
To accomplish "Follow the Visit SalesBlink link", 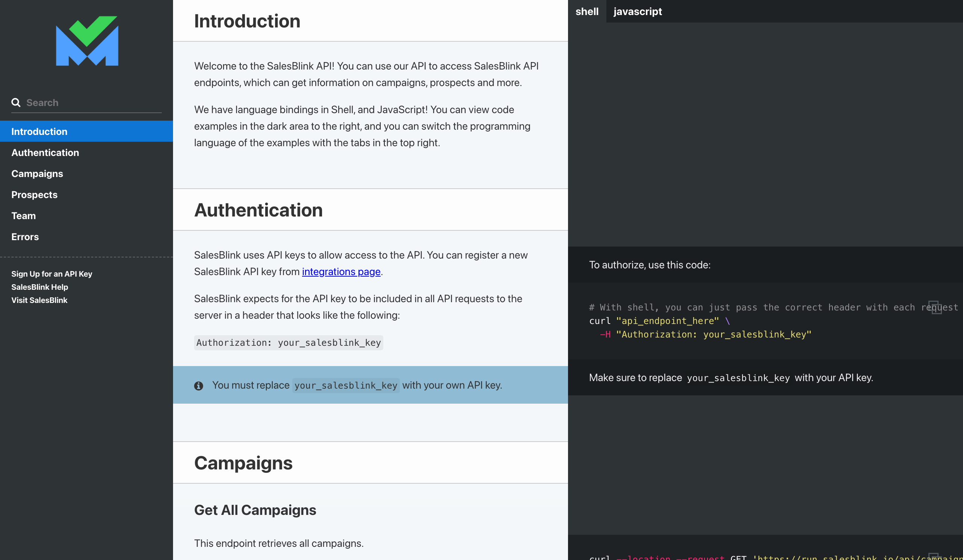I will (x=39, y=300).
